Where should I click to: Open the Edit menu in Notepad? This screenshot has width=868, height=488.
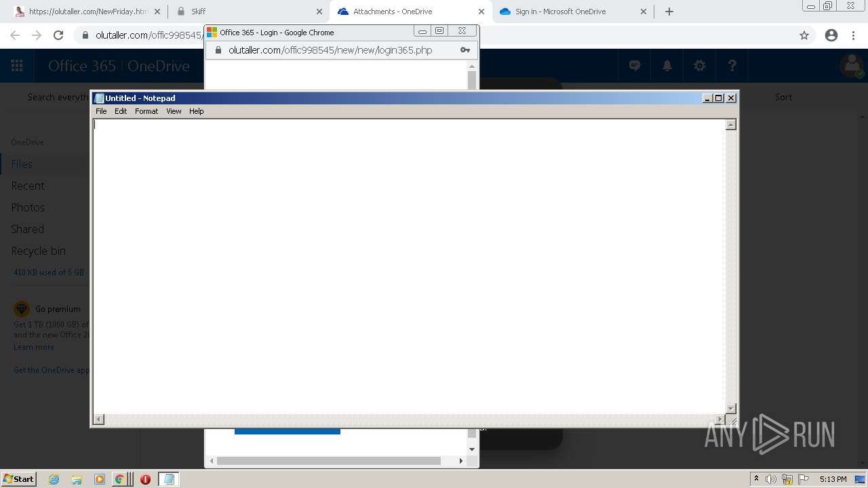coord(121,111)
